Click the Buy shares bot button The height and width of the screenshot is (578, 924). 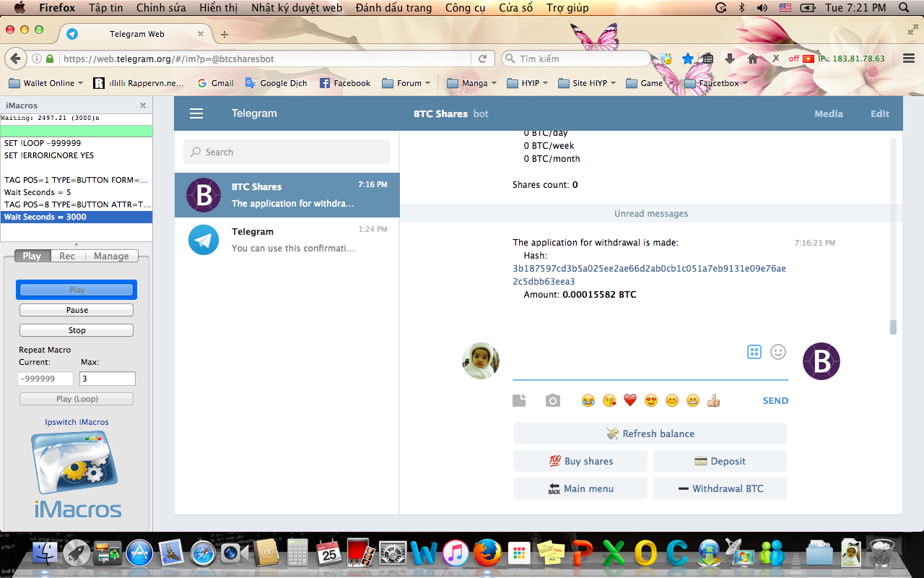pyautogui.click(x=580, y=461)
